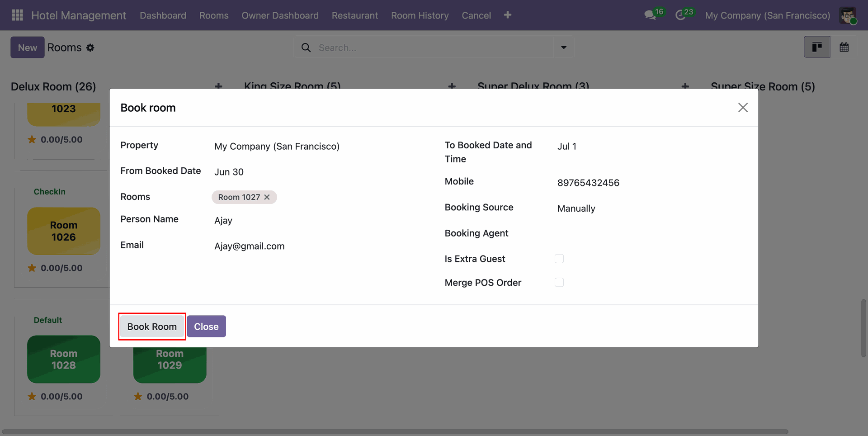Click the To Booked Date and Time field
The image size is (868, 436).
[651, 147]
